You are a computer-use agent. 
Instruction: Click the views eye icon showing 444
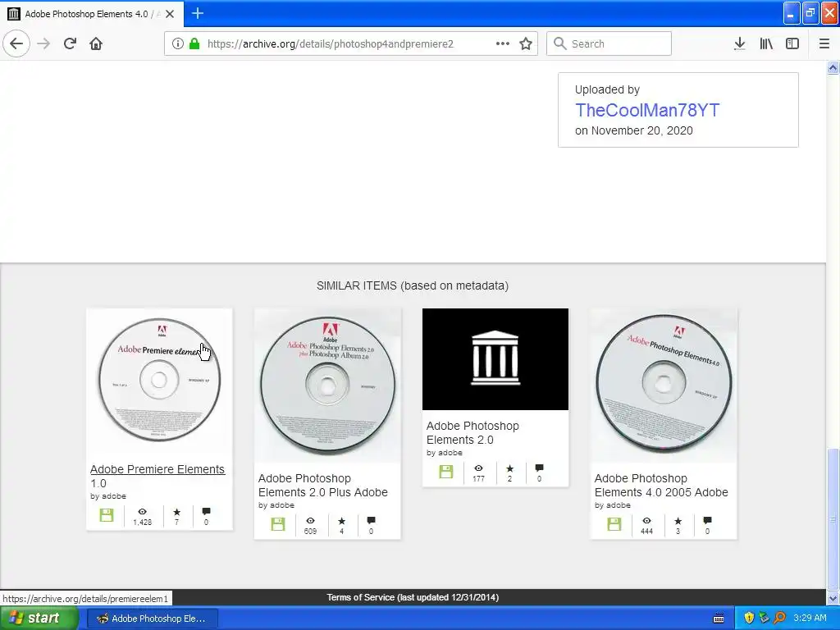pos(646,520)
